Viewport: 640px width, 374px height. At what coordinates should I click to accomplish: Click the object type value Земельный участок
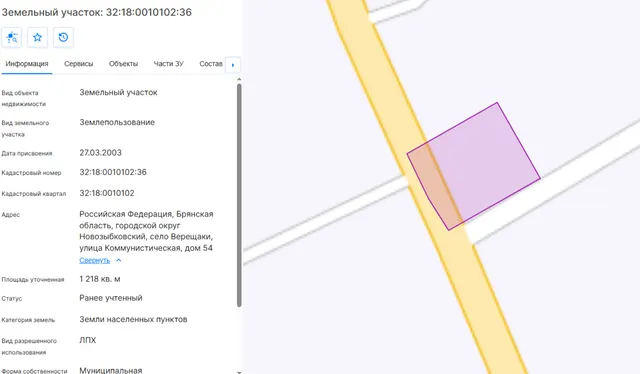(118, 92)
